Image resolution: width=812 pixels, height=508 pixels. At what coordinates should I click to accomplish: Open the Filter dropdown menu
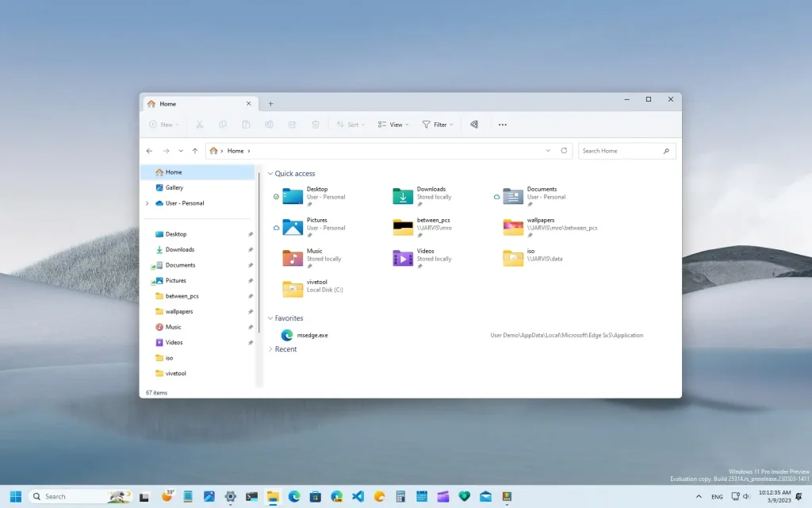coord(438,125)
